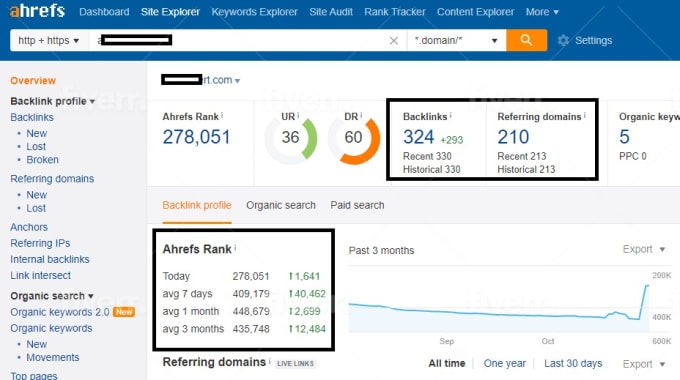680x380 pixels.
Task: Open Site Audit in top navigation
Action: click(331, 12)
